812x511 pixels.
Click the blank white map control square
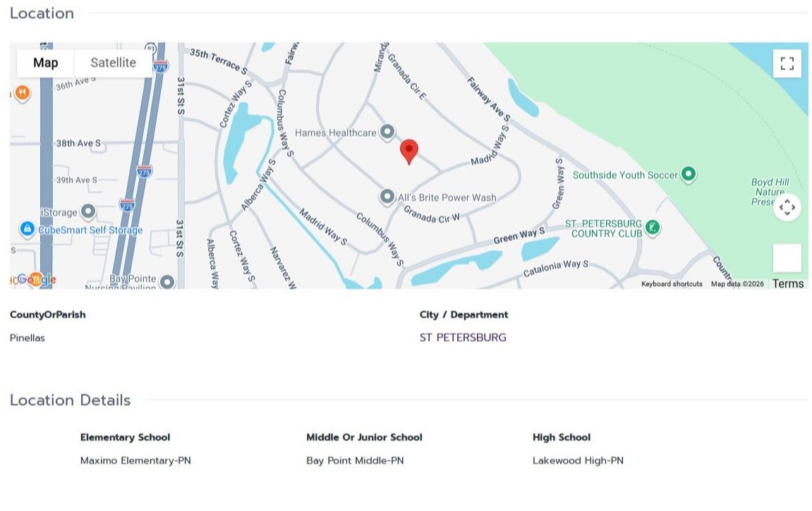787,257
